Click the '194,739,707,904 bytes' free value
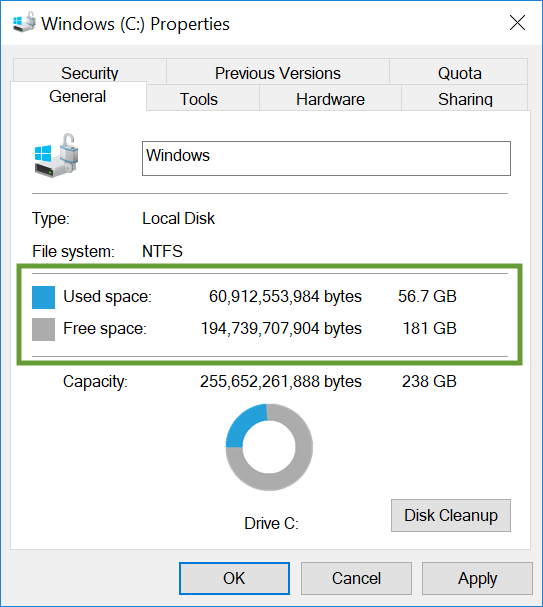The width and height of the screenshot is (543, 607). pyautogui.click(x=281, y=329)
